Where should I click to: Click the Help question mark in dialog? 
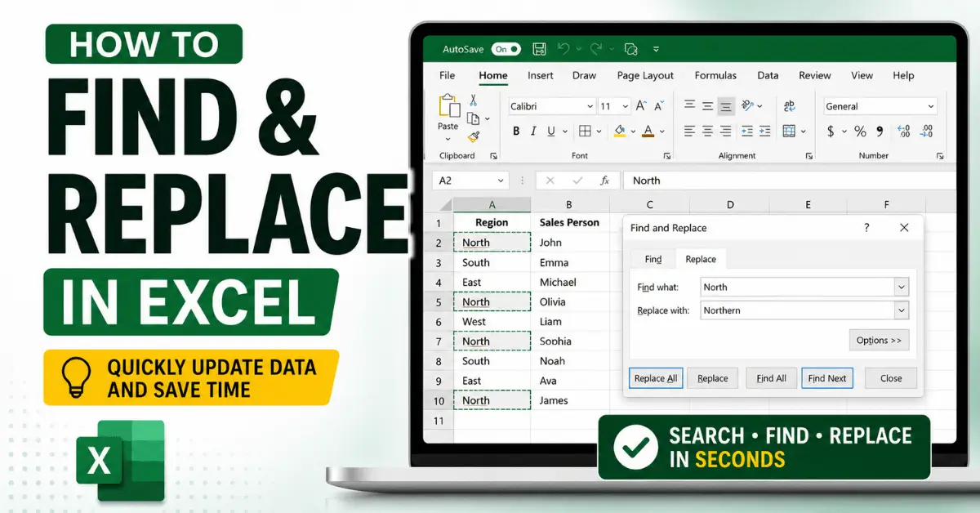[866, 228]
